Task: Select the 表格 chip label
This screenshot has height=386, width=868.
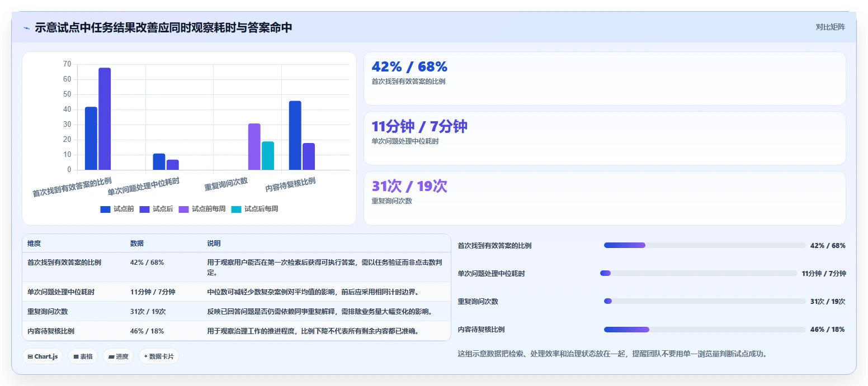Action: click(x=87, y=356)
